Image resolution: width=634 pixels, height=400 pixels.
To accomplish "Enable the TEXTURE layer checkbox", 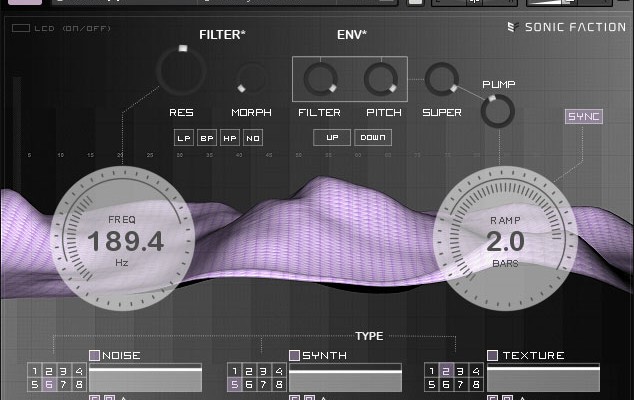I will [492, 355].
